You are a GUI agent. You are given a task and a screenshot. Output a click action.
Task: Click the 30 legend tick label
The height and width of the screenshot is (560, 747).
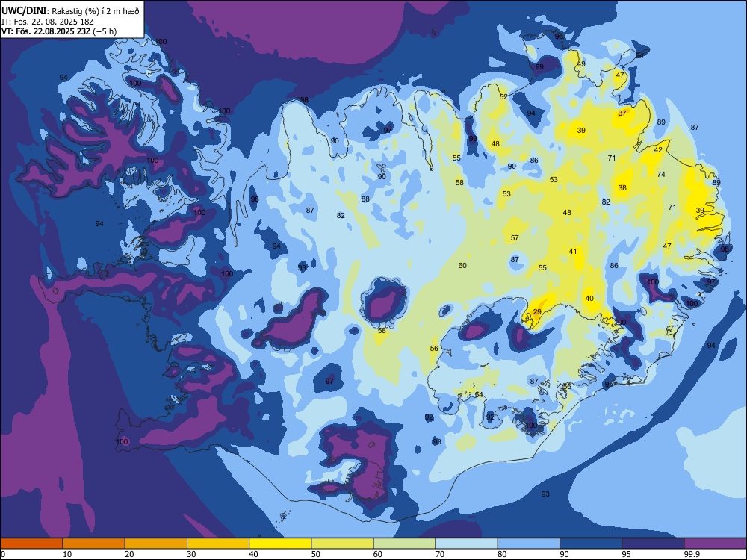191,554
